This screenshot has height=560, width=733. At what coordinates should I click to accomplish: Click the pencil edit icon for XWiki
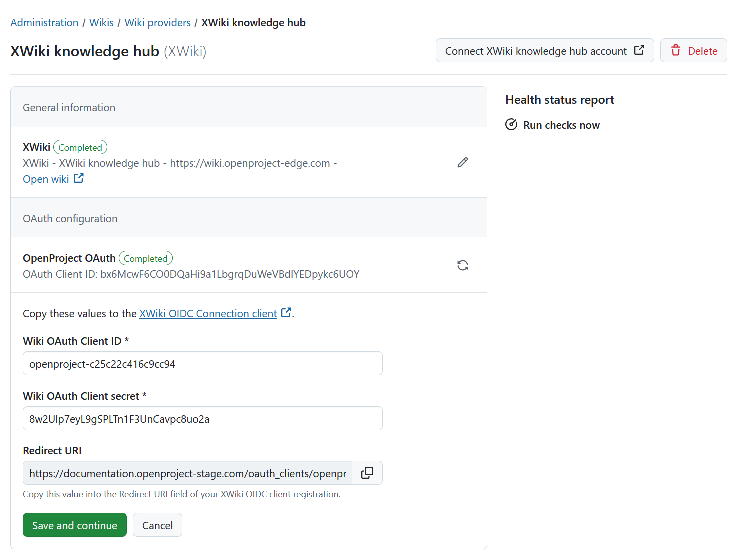(x=463, y=162)
